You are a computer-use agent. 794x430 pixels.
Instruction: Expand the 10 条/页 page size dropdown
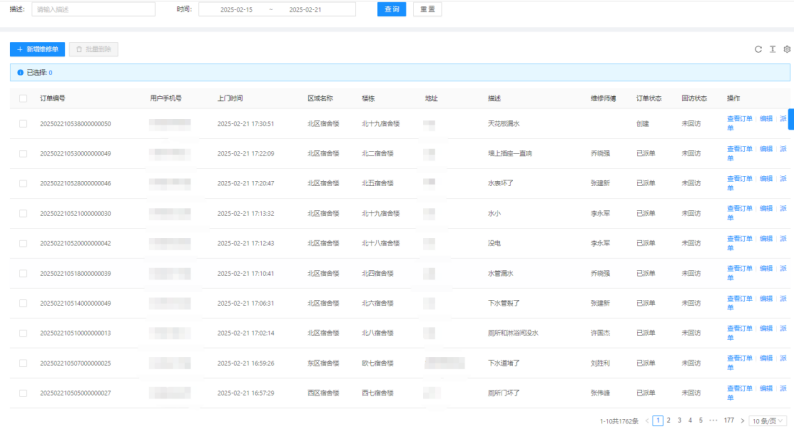[769, 421]
